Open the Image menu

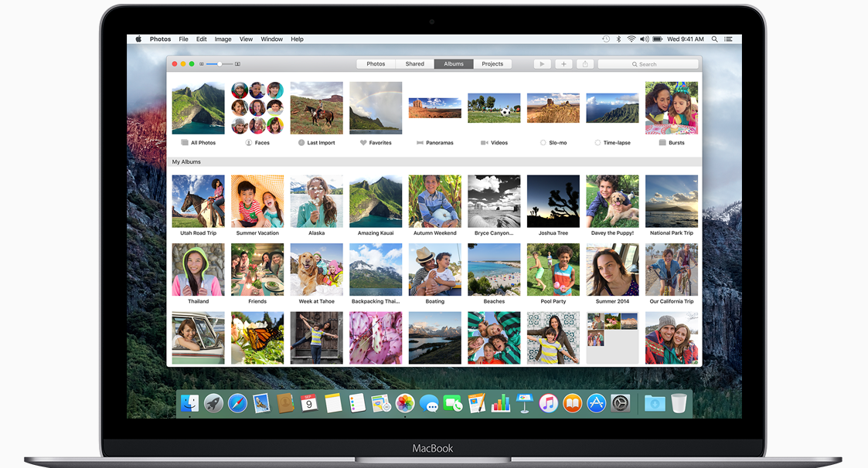coord(223,39)
